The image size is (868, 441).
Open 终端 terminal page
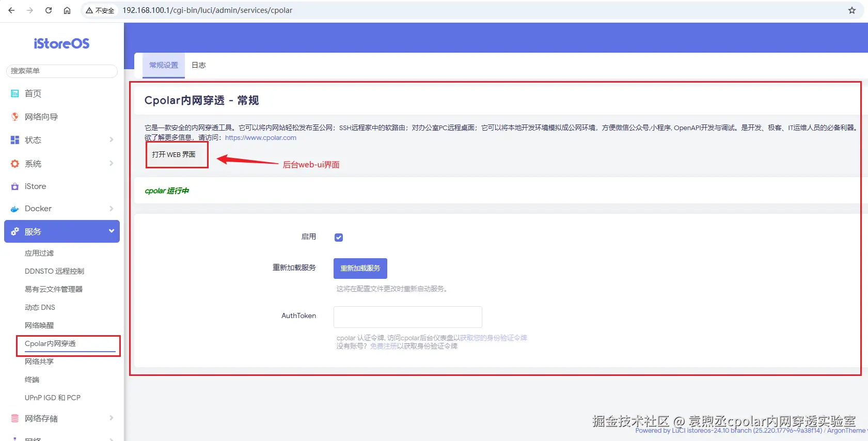pos(32,380)
